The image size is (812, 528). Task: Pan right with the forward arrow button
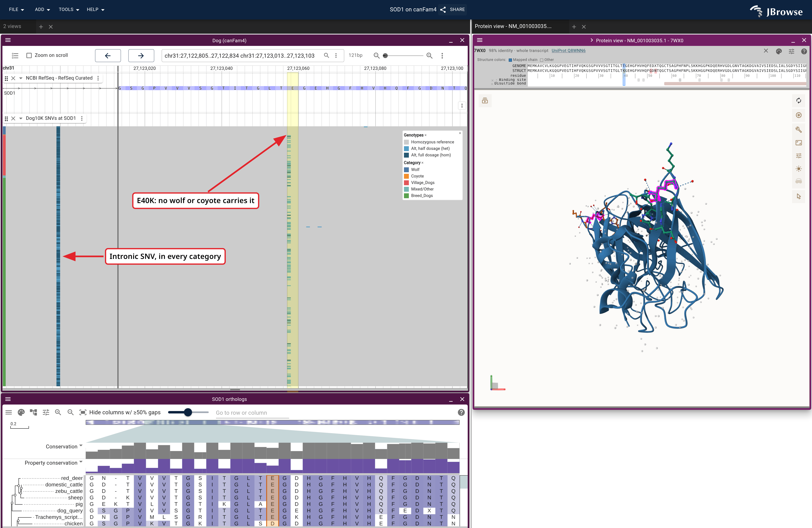click(141, 56)
